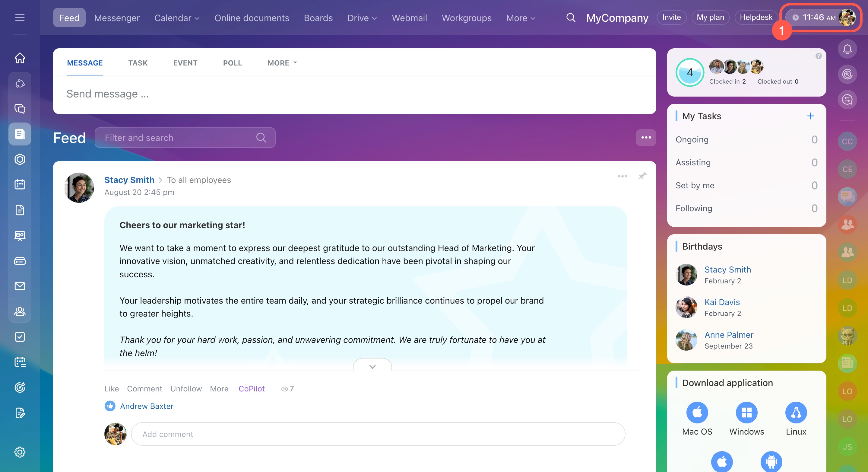This screenshot has height=472, width=868.
Task: Switch to the POLL tab
Action: coord(232,63)
